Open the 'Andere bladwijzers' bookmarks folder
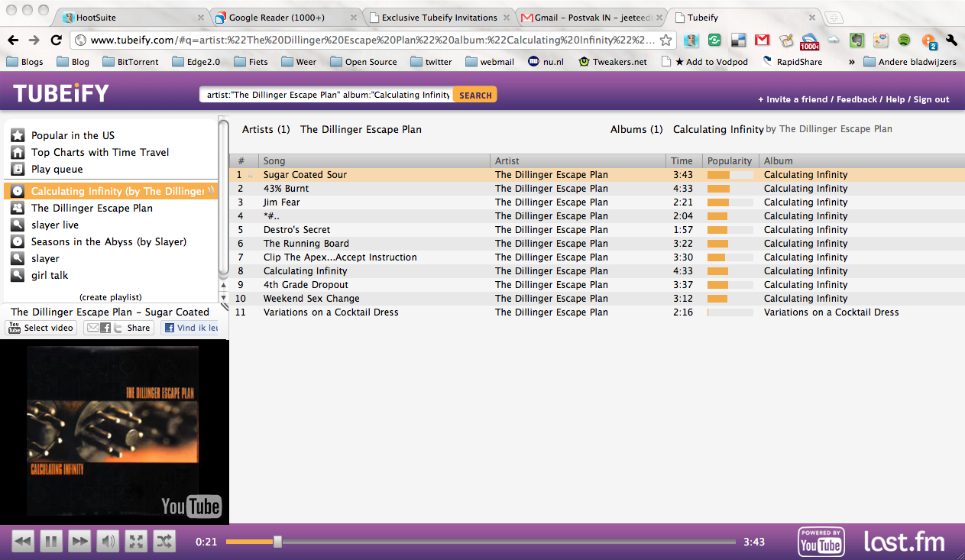The height and width of the screenshot is (560, 965). point(909,62)
